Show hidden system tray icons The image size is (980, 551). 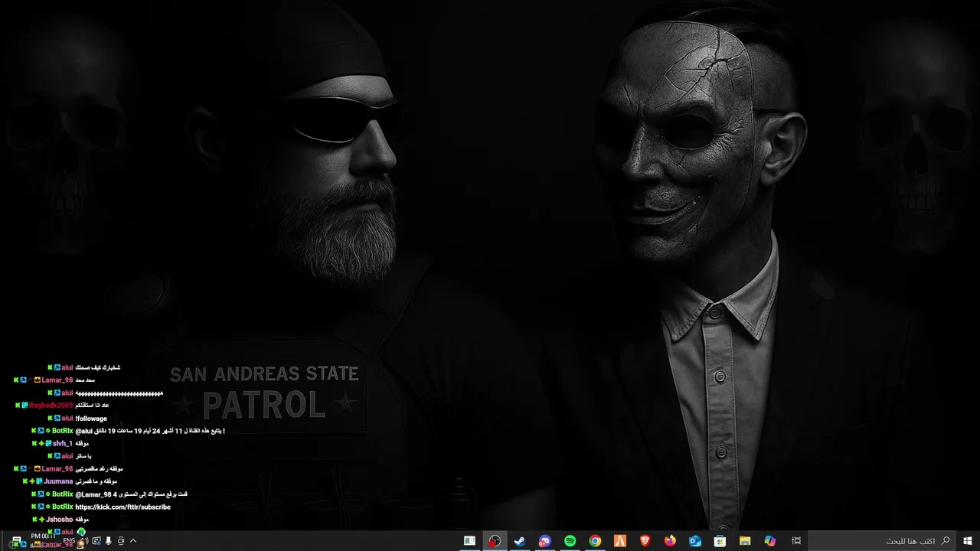click(x=133, y=541)
